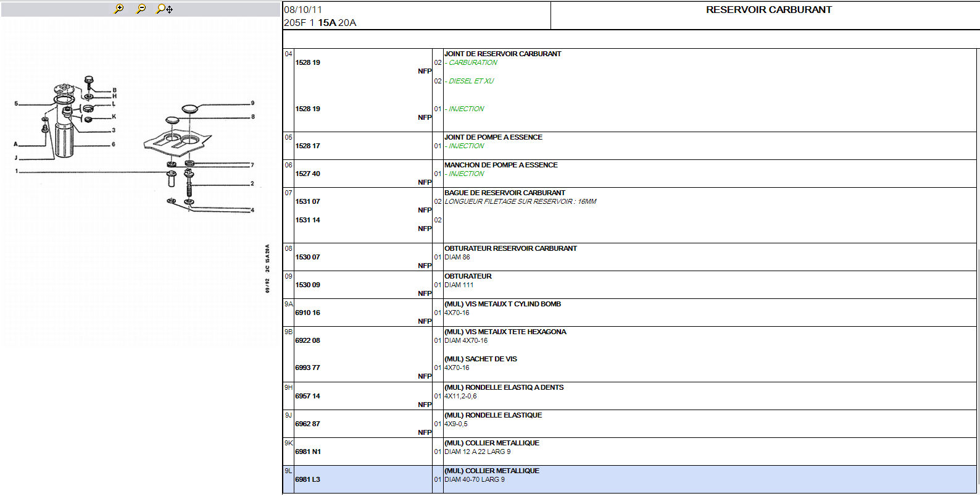Select the INJECTION link under MANCHON DE POMPE A ESSENCE

pyautogui.click(x=466, y=174)
